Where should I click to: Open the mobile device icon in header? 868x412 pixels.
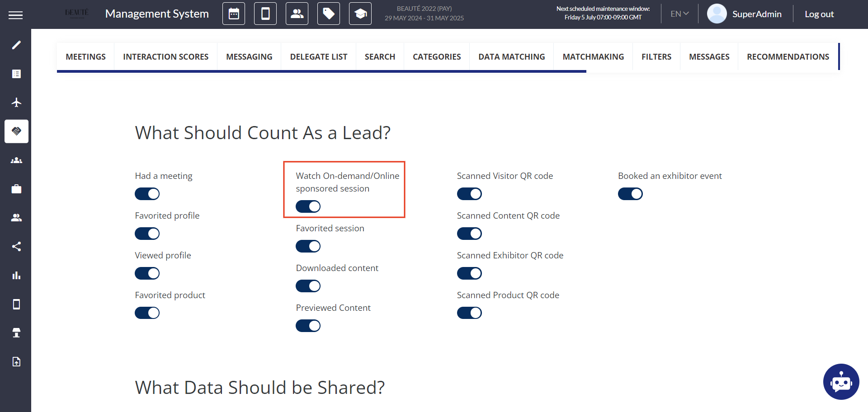click(265, 14)
